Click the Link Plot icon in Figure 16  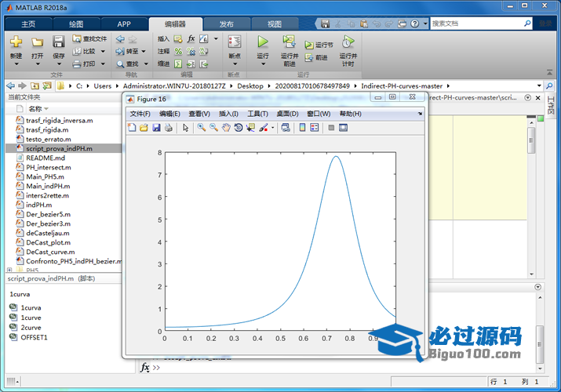coord(286,128)
